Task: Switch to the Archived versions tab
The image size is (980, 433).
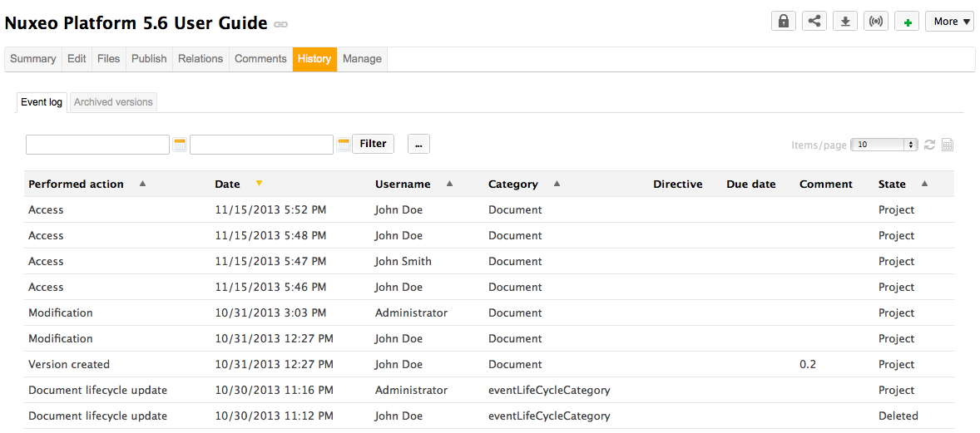Action: coord(113,102)
